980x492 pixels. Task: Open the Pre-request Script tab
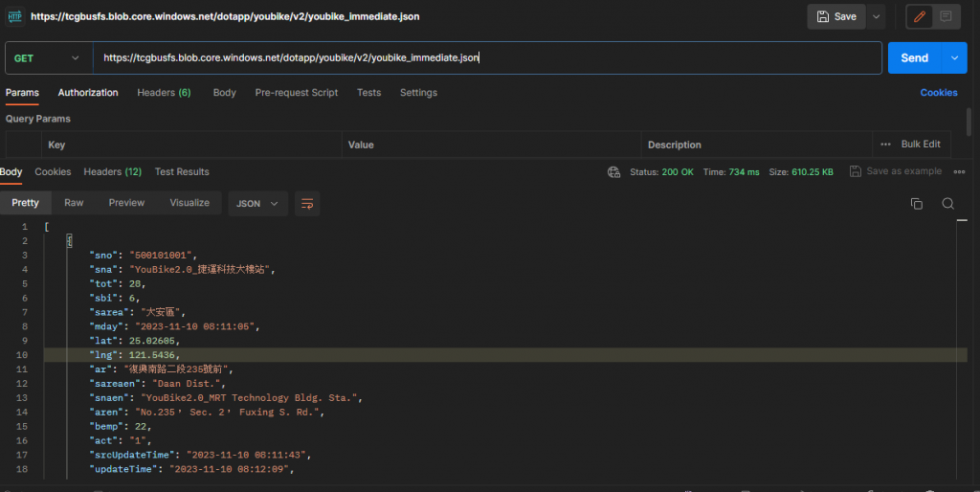(x=297, y=93)
